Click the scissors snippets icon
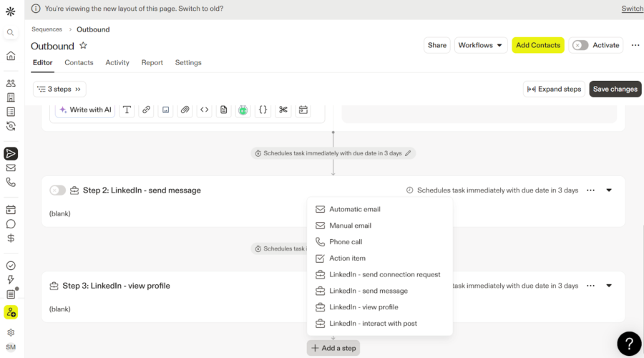This screenshot has height=358, width=644. tap(283, 110)
